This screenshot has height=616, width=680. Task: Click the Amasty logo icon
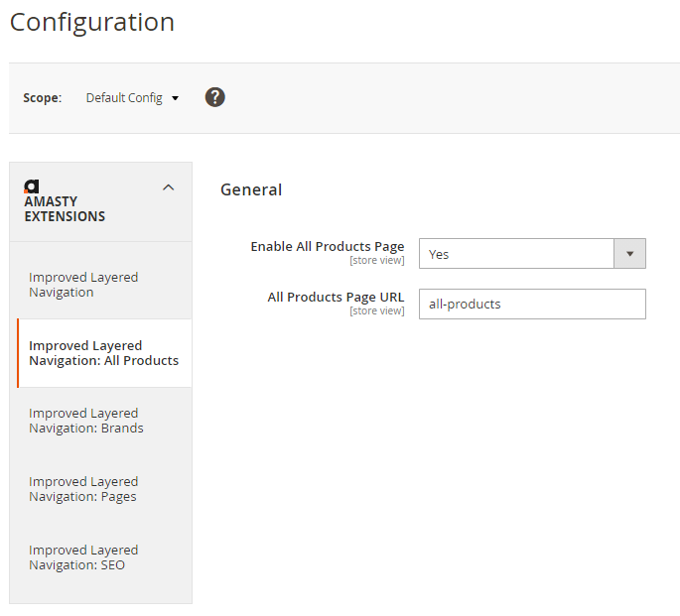(x=32, y=186)
